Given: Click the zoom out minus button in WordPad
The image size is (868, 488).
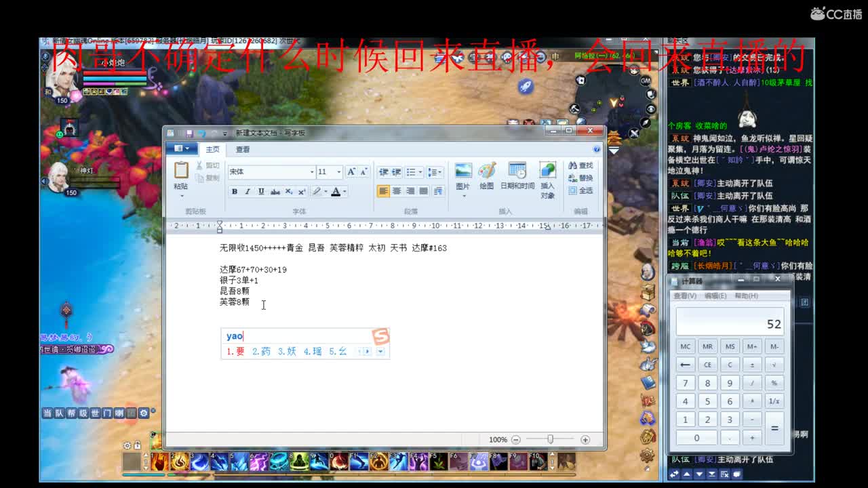Looking at the screenshot, I should point(516,439).
